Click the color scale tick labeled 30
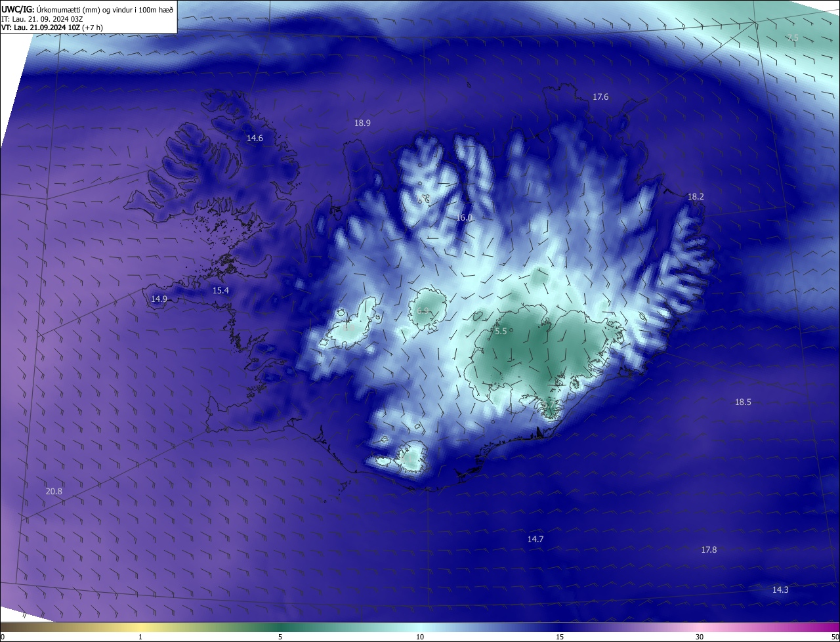 point(700,637)
